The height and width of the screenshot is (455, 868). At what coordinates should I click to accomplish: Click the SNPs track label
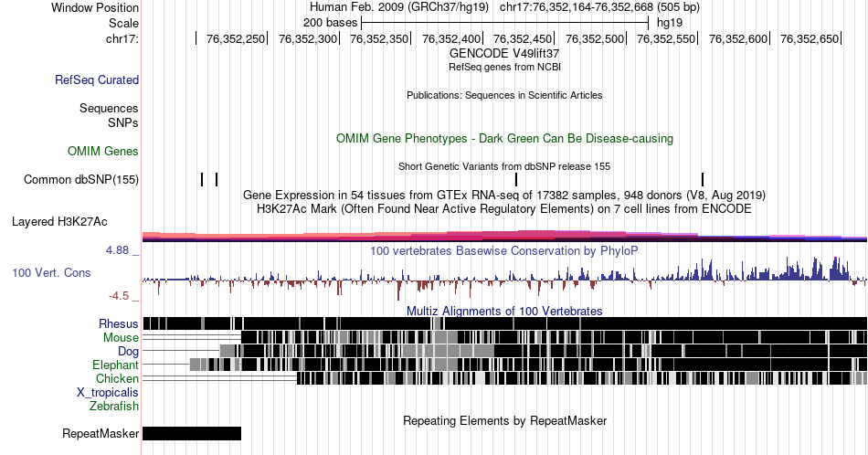click(x=123, y=122)
